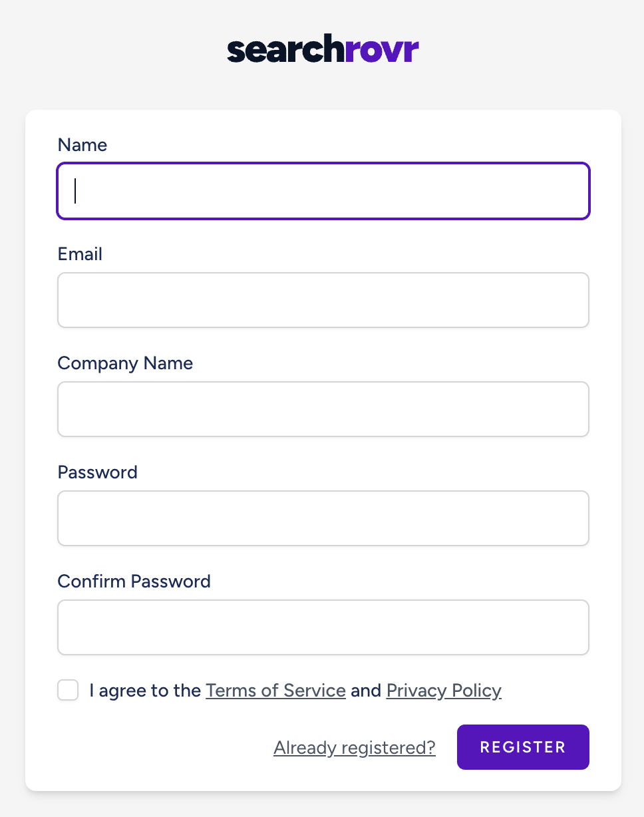The image size is (644, 817).
Task: Follow the 'Already registered?' link
Action: 355,748
